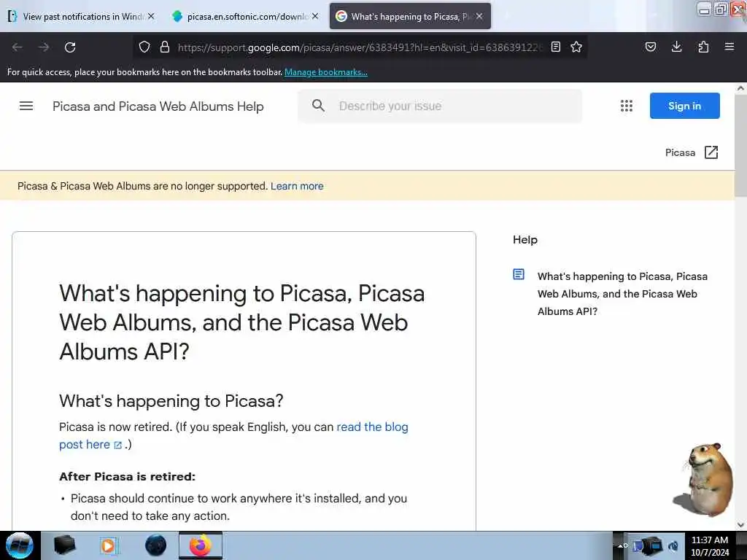Click the Sign in button

pos(684,106)
